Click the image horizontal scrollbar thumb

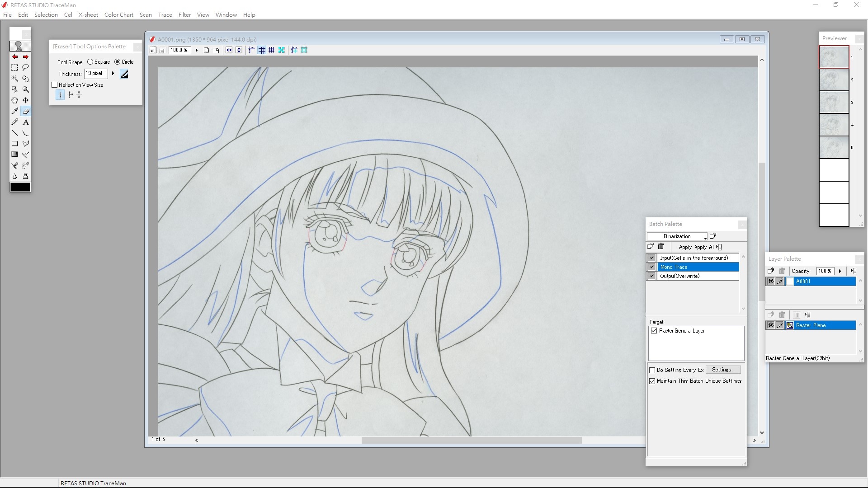[x=472, y=440]
